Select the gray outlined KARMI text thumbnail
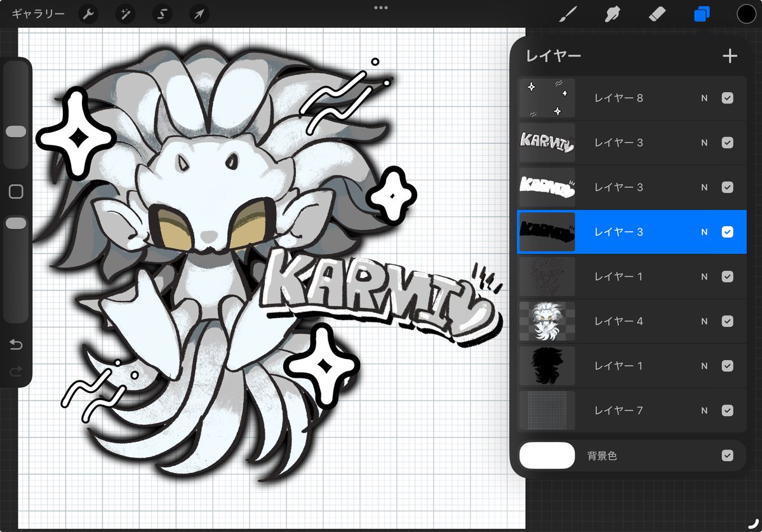The width and height of the screenshot is (762, 532). (547, 143)
